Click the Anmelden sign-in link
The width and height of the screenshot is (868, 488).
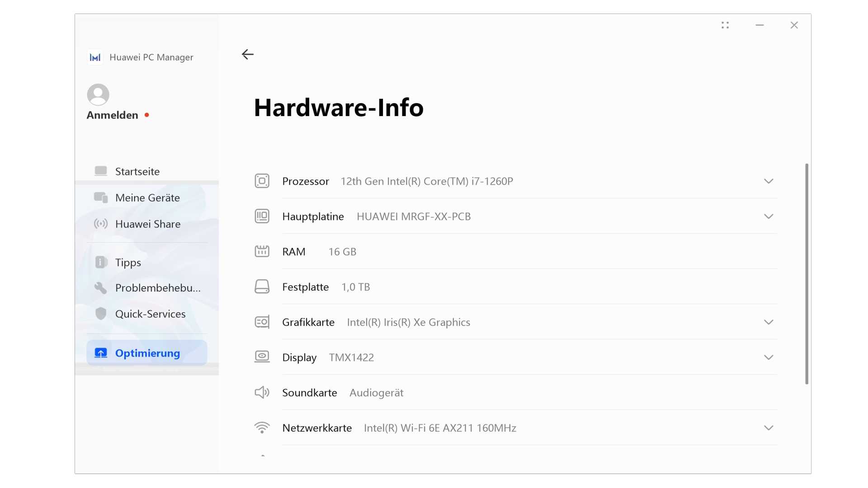point(113,115)
